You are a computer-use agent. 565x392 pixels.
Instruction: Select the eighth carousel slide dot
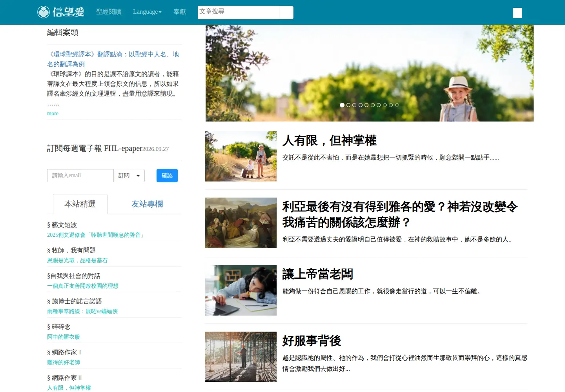point(385,105)
